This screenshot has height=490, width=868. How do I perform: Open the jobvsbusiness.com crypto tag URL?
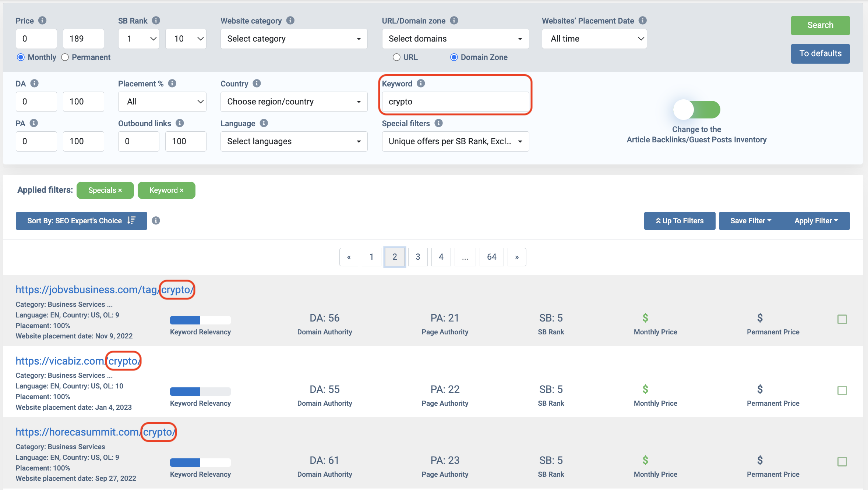click(x=105, y=290)
